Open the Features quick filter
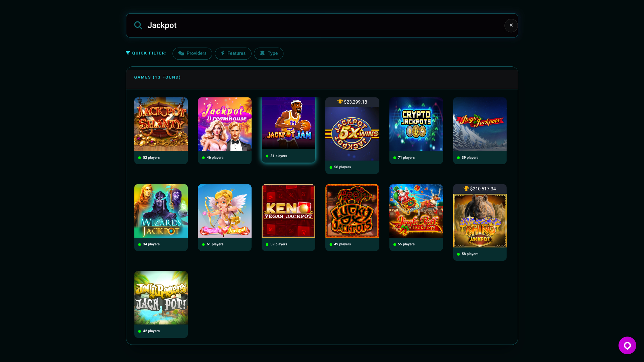The width and height of the screenshot is (644, 362). click(x=233, y=53)
